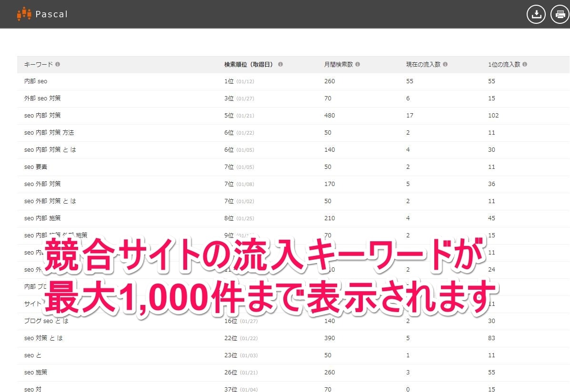The height and width of the screenshot is (392, 570).
Task: Sort by 検索順位（取得日） column header
Action: pos(248,64)
